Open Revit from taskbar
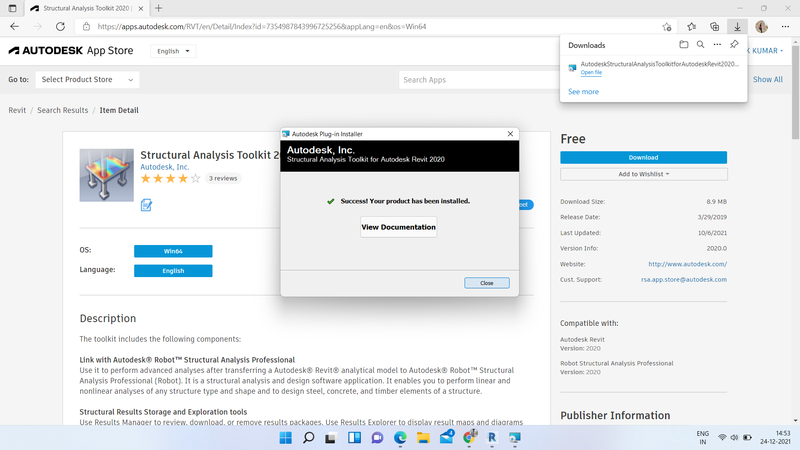The width and height of the screenshot is (800, 450). [x=492, y=438]
